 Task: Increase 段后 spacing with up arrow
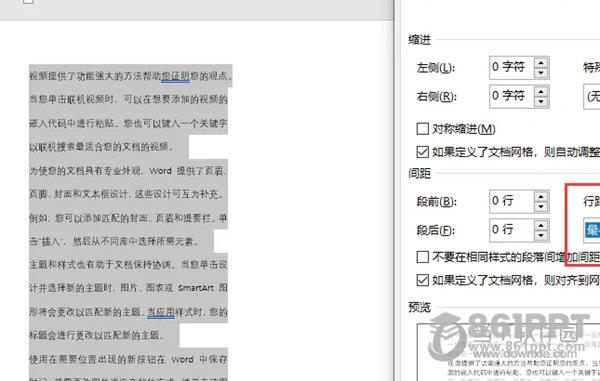click(x=541, y=226)
